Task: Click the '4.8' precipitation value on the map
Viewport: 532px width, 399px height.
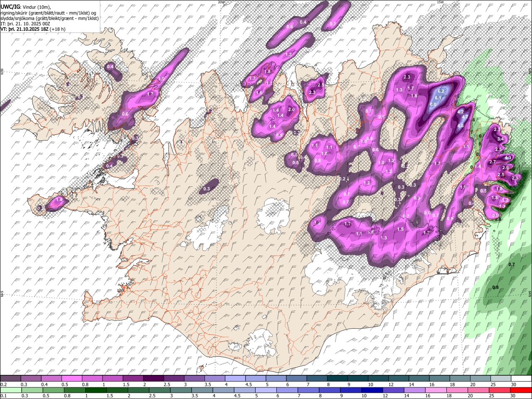Action: point(461,126)
